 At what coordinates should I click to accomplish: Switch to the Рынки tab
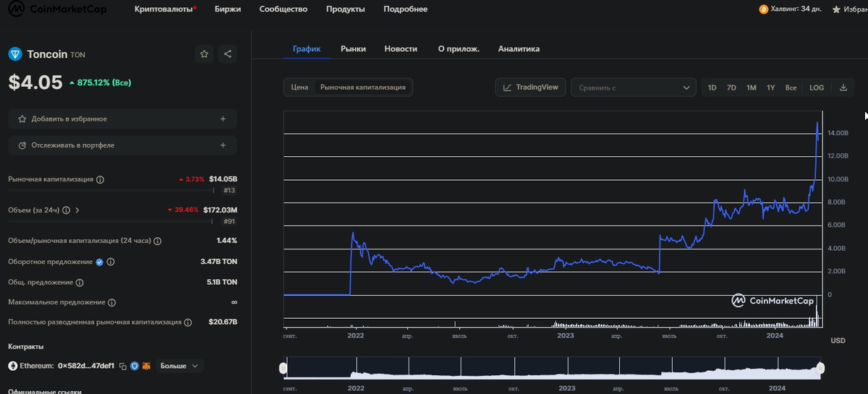pyautogui.click(x=353, y=49)
